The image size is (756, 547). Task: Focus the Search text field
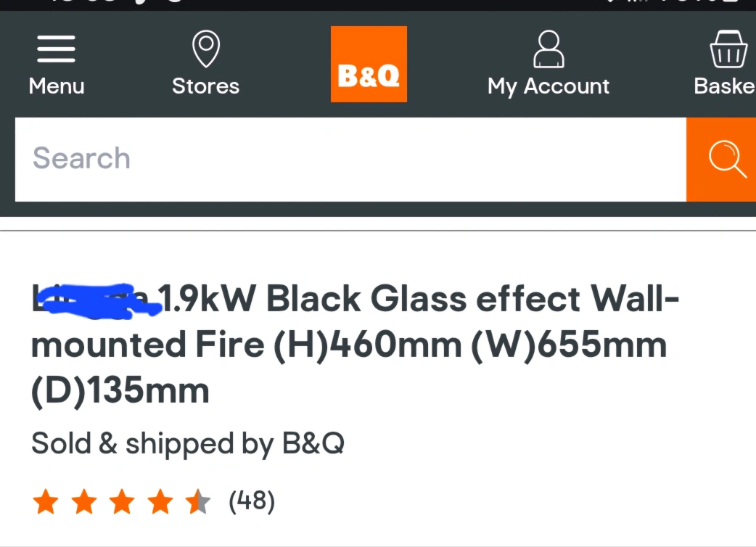[350, 160]
